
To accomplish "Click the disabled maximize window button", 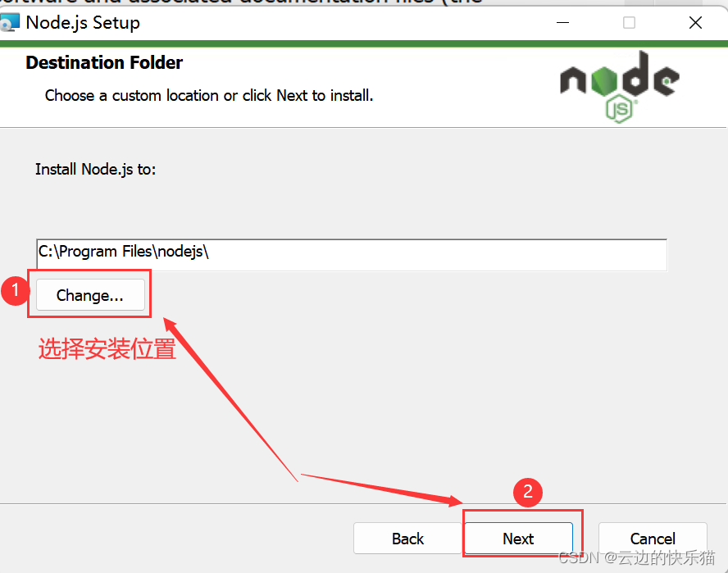I will click(629, 23).
